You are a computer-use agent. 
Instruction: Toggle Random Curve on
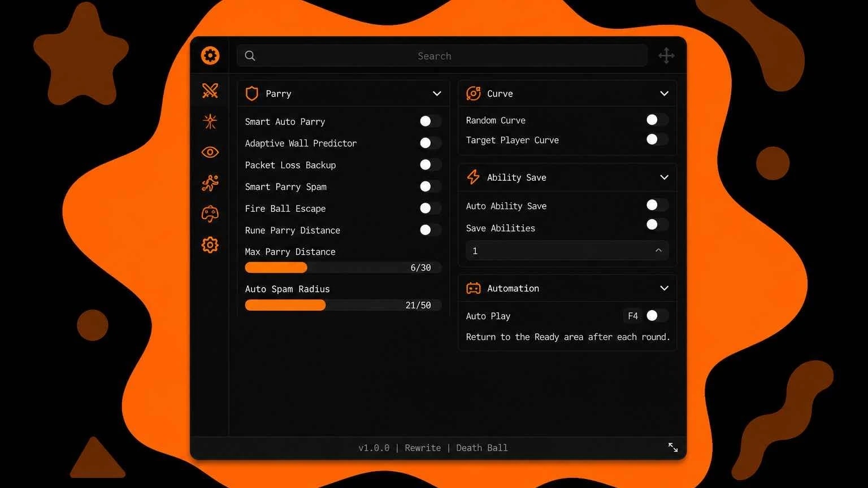click(657, 120)
